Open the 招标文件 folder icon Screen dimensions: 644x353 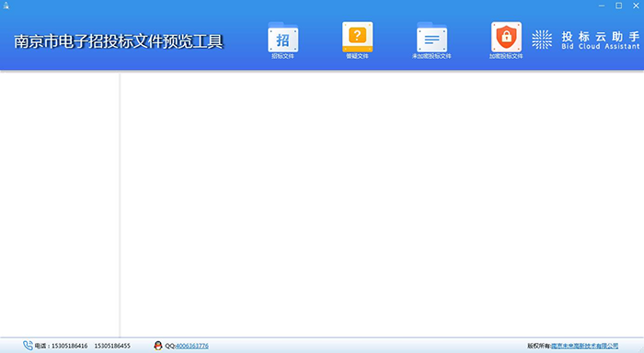(x=283, y=40)
